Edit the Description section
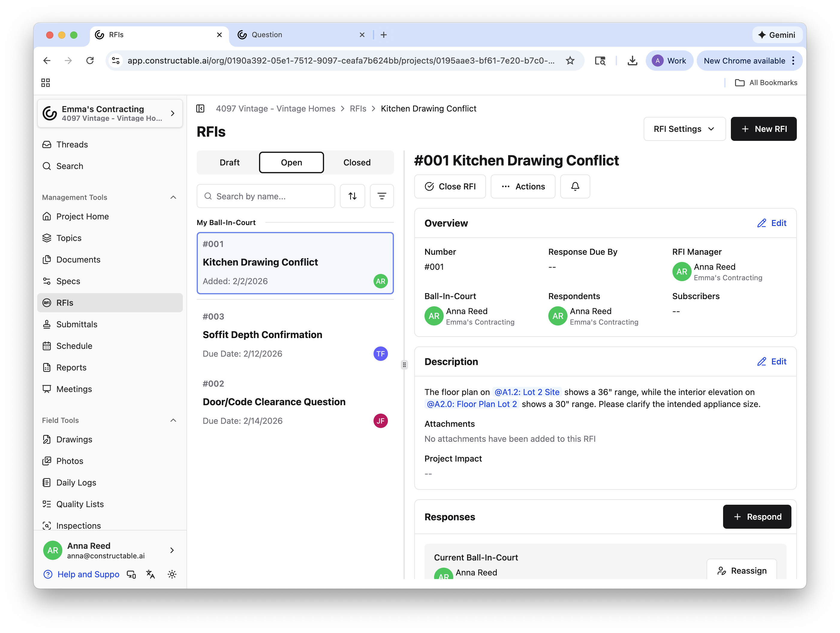 [x=772, y=362]
